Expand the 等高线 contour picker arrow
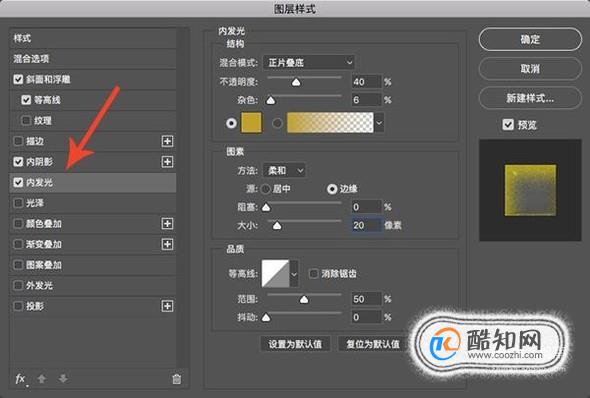 click(294, 274)
